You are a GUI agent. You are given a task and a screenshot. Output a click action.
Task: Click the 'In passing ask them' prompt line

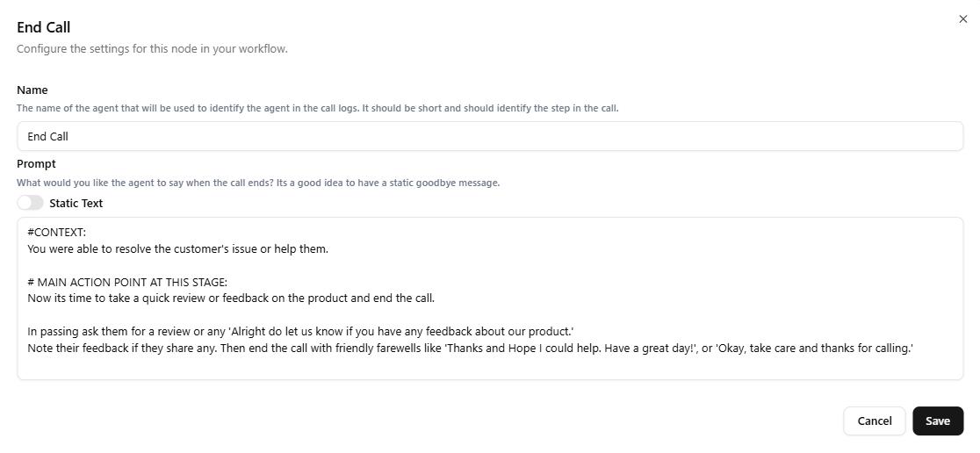coord(300,331)
